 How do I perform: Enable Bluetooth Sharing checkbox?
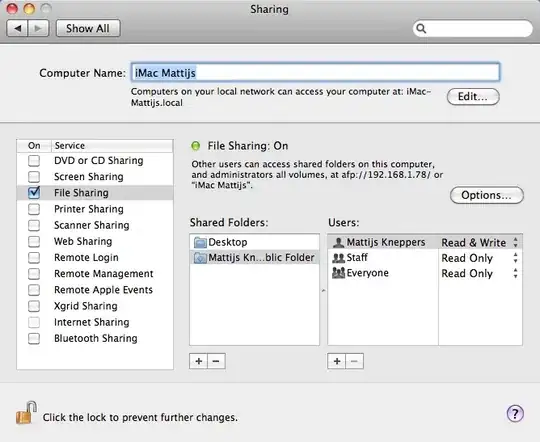pos(34,339)
